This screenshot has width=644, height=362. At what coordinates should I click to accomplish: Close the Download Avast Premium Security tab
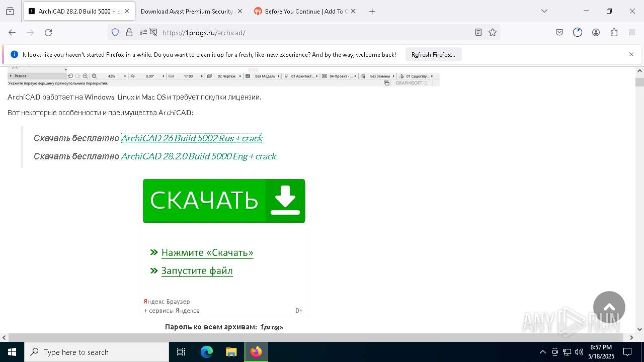tap(239, 11)
